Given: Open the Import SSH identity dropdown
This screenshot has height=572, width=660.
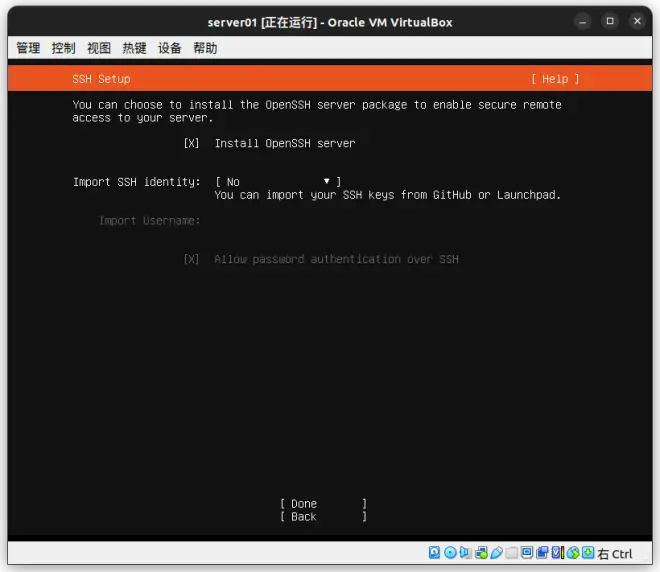Looking at the screenshot, I should pos(278,182).
